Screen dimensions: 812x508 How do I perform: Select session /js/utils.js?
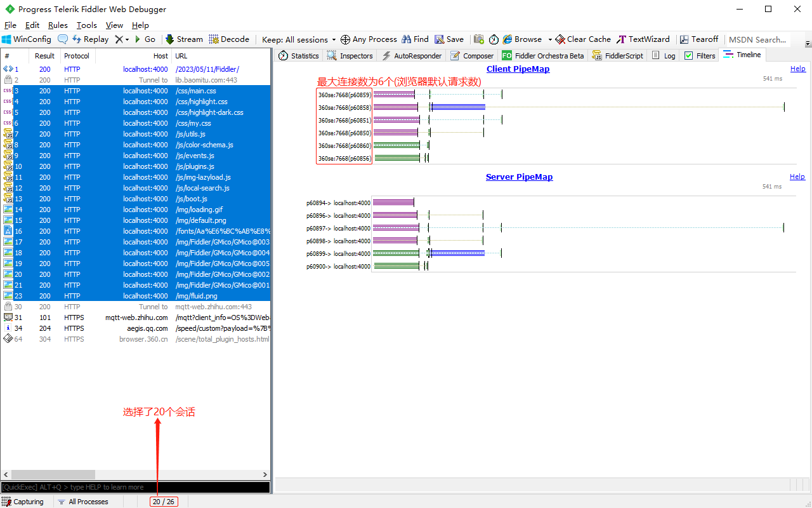(x=136, y=134)
